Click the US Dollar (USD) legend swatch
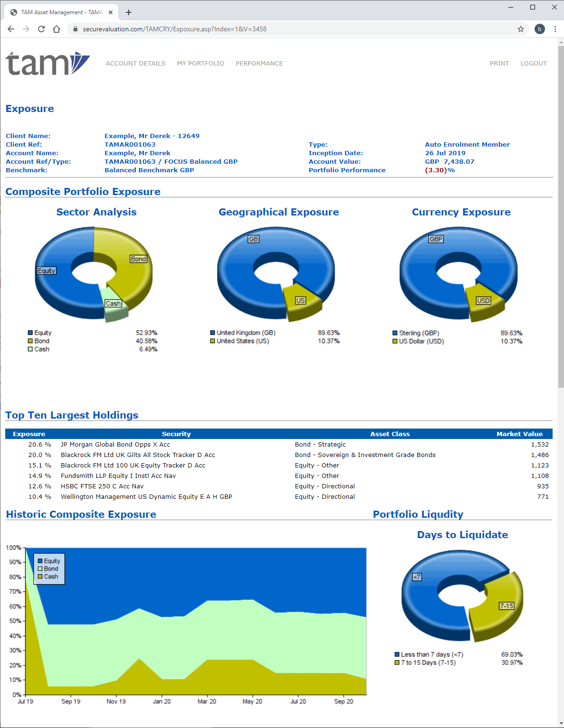 click(x=395, y=341)
